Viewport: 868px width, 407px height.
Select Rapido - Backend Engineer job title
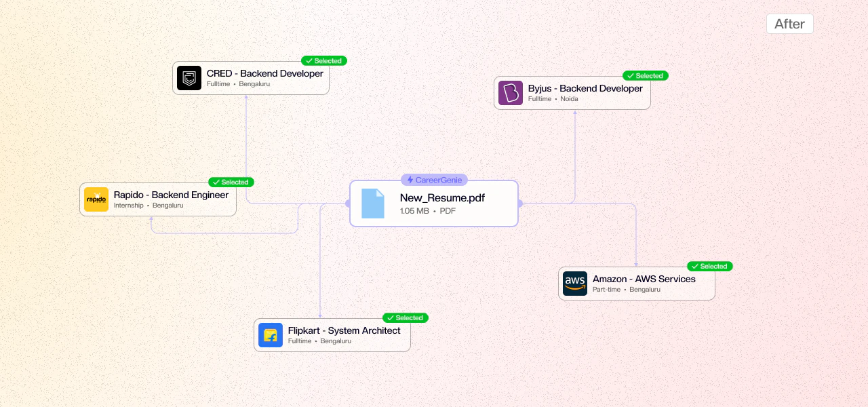point(171,195)
